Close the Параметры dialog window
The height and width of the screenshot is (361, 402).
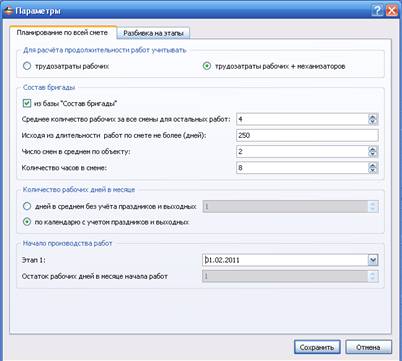[x=392, y=10]
